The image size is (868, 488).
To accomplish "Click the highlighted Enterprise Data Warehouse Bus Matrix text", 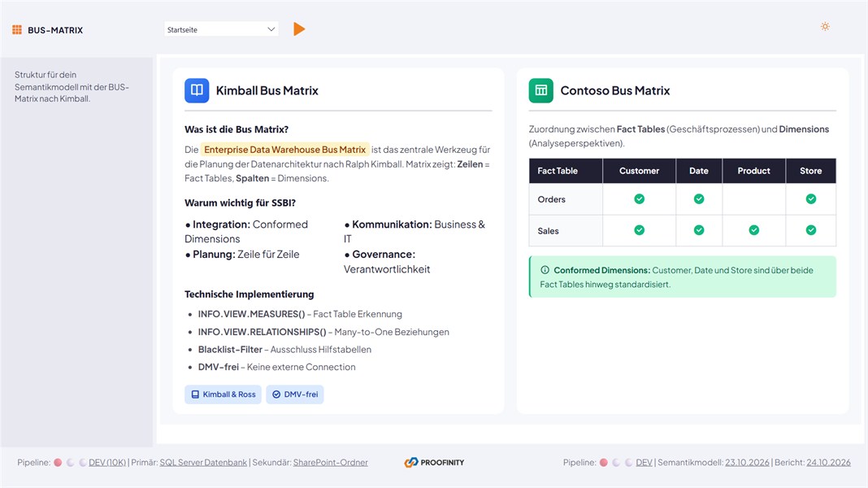I will click(x=284, y=150).
